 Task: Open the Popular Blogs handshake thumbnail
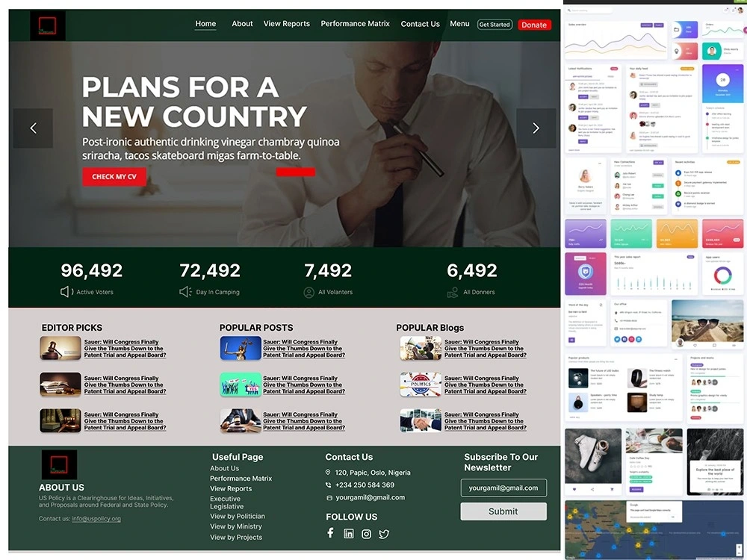point(421,420)
